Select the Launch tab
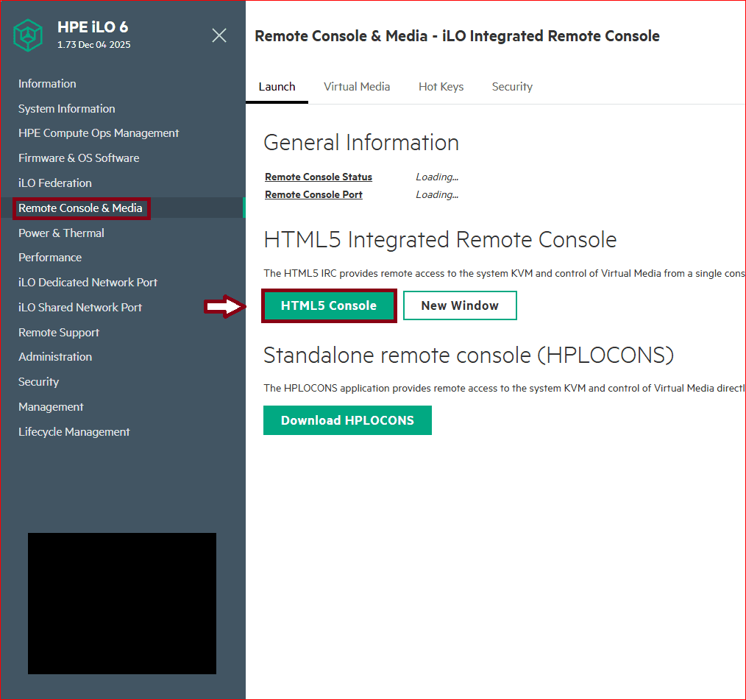Screen dimensions: 746x700 coord(277,87)
